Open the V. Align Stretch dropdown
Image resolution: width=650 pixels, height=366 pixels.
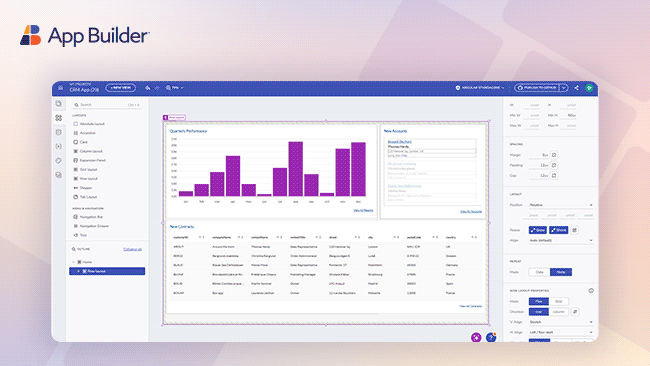click(x=560, y=322)
